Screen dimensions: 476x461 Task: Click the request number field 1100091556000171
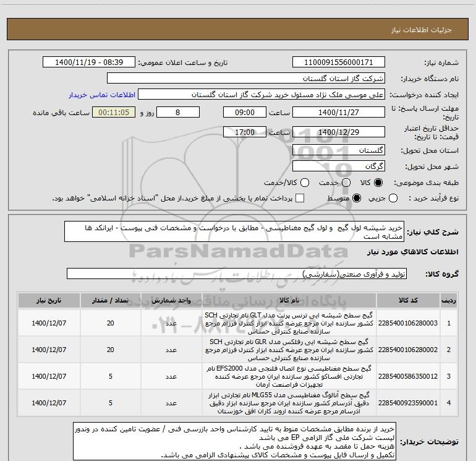(x=339, y=62)
